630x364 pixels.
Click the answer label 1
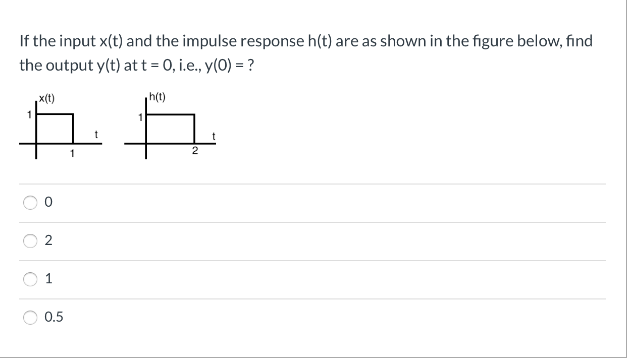click(x=48, y=279)
